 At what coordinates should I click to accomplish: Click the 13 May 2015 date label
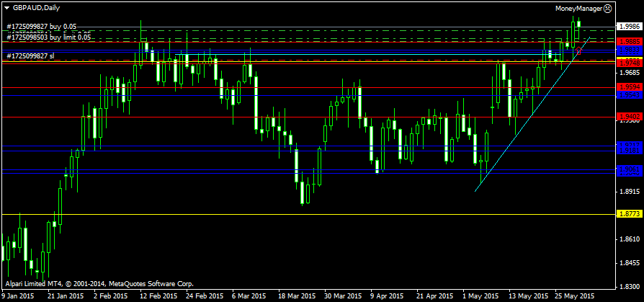point(529,296)
